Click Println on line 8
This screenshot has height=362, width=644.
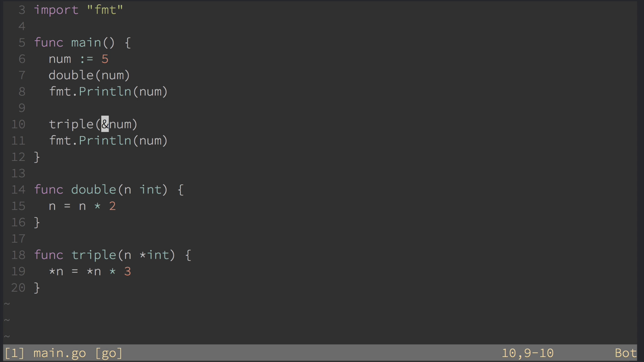coord(105,92)
